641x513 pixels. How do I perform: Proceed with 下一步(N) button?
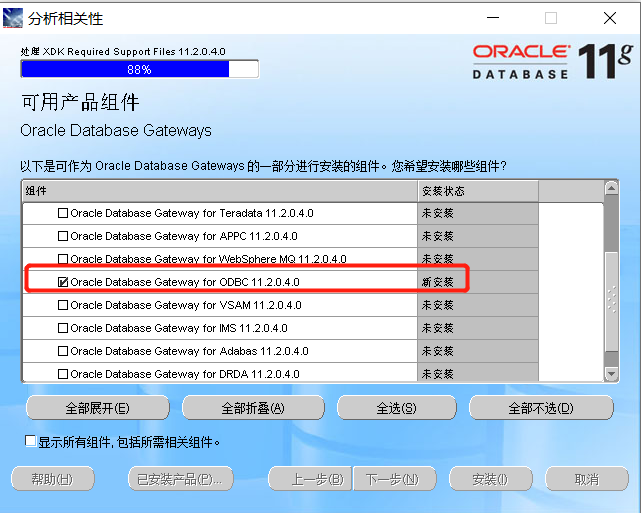[x=394, y=479]
